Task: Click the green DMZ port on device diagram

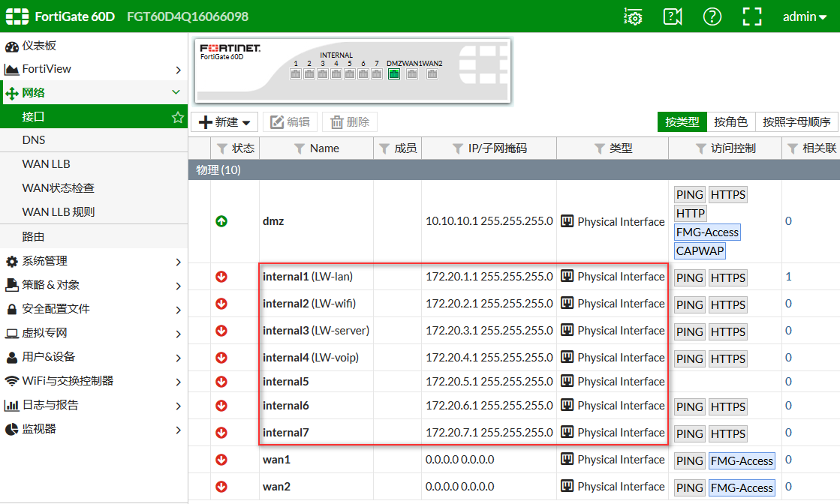Action: [394, 74]
